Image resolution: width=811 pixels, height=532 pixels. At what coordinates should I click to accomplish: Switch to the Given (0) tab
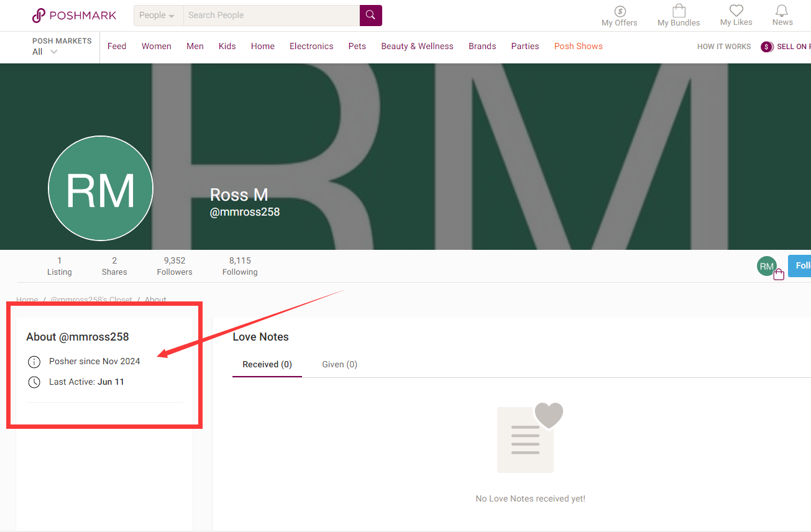coord(339,364)
